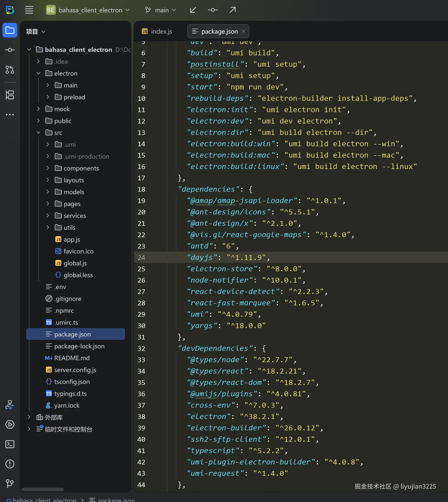Expand the .umi folder
The image size is (448, 502).
click(48, 145)
